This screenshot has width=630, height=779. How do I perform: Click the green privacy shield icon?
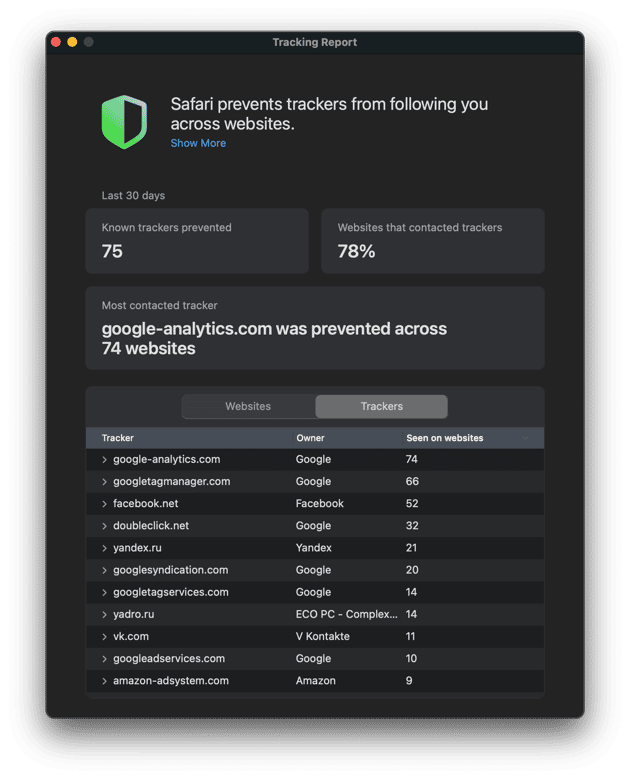click(x=124, y=122)
